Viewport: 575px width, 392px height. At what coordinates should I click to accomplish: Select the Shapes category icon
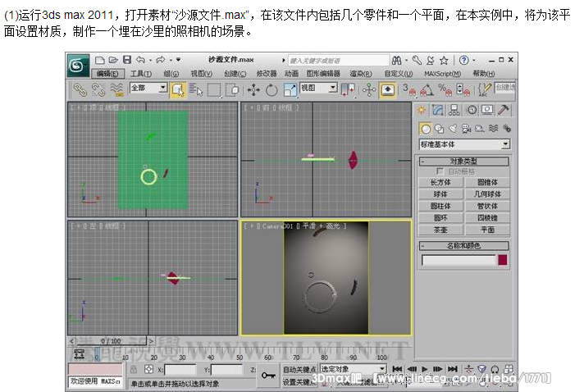pos(440,129)
